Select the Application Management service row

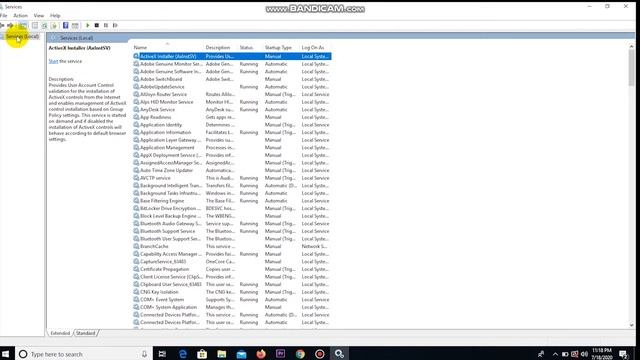(x=232, y=148)
